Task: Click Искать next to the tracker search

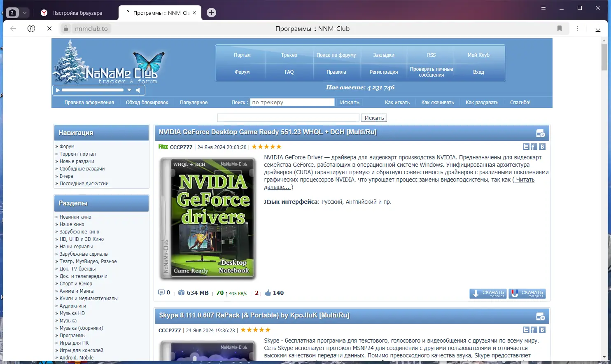Action: click(350, 103)
